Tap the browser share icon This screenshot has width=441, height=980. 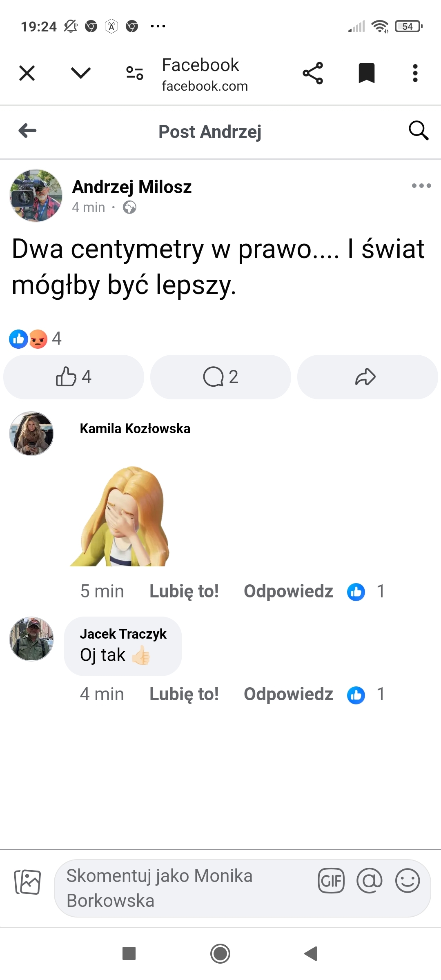point(313,73)
